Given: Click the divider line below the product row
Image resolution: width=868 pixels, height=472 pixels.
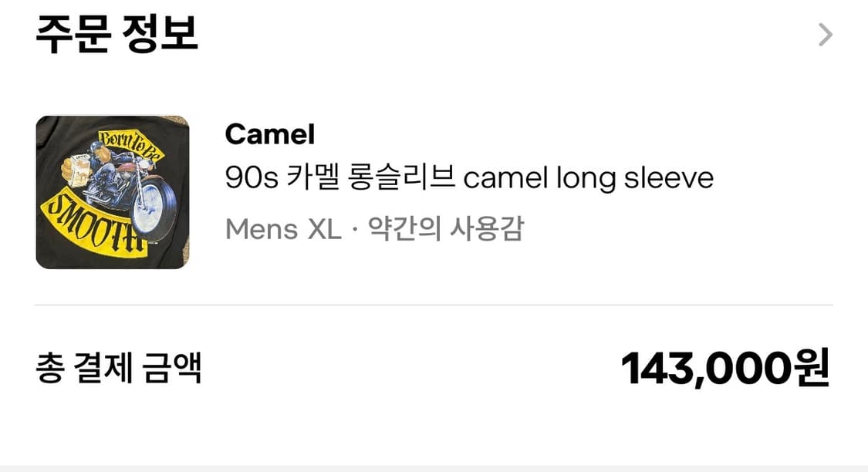Looking at the screenshot, I should click(434, 305).
